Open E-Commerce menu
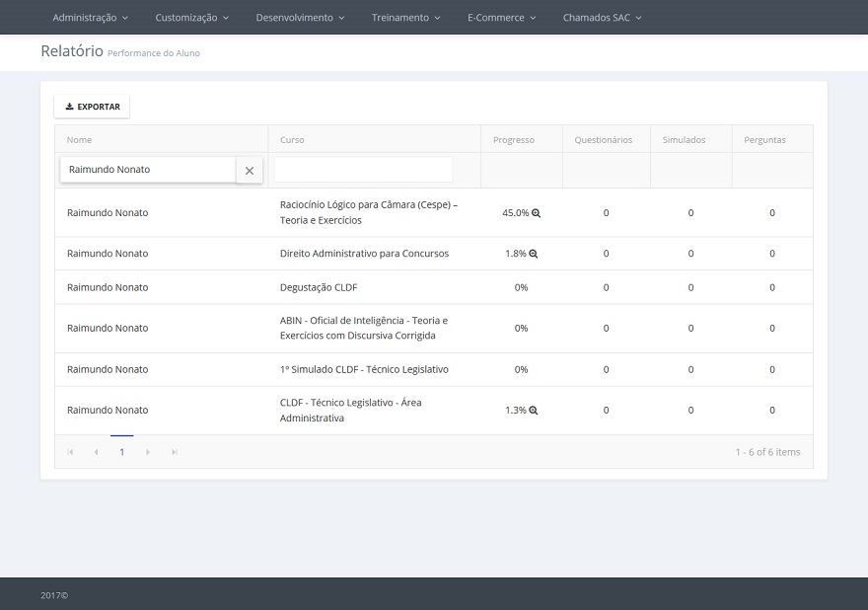 coord(501,18)
